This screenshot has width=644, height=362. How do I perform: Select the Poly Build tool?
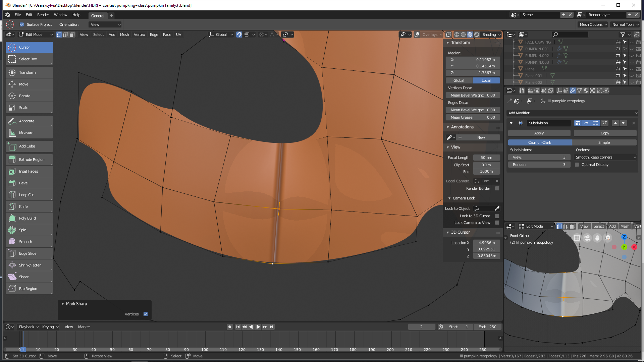coord(29,218)
